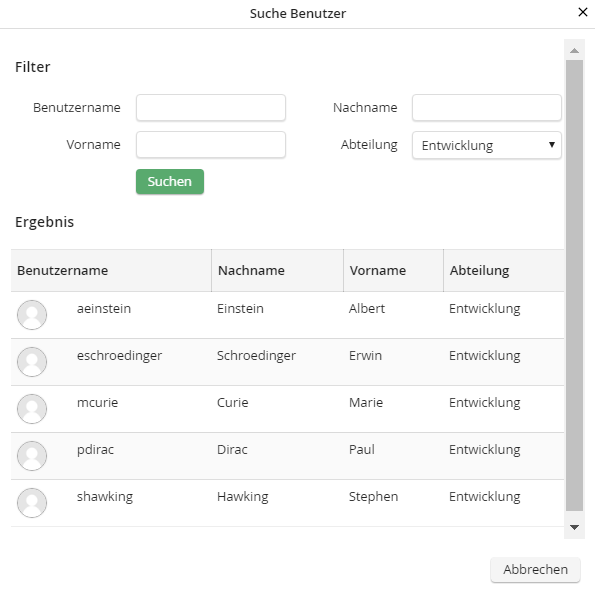Click the Suchen button
The image size is (595, 598).
click(x=170, y=182)
